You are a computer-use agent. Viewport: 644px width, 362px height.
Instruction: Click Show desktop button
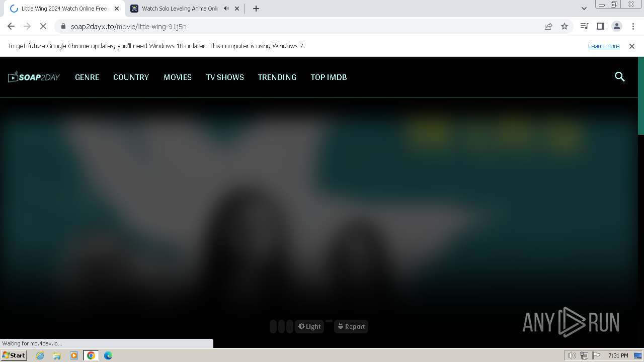click(x=638, y=355)
